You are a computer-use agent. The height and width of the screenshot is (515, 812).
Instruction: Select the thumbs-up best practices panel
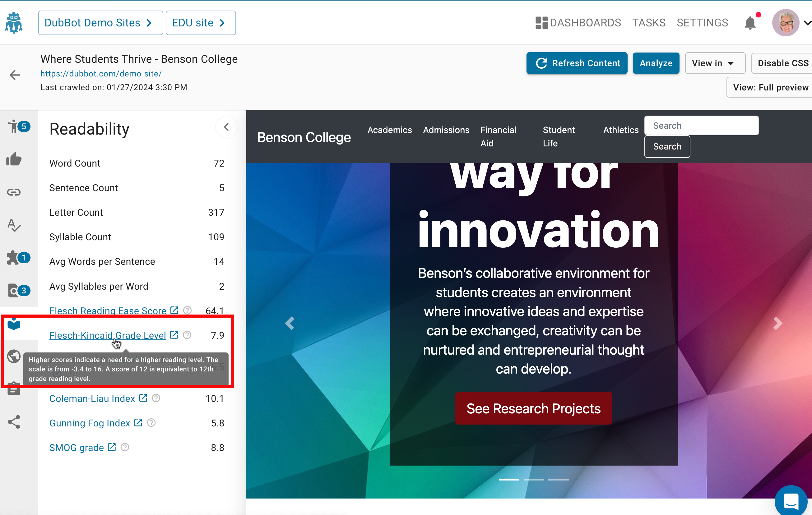(x=14, y=159)
